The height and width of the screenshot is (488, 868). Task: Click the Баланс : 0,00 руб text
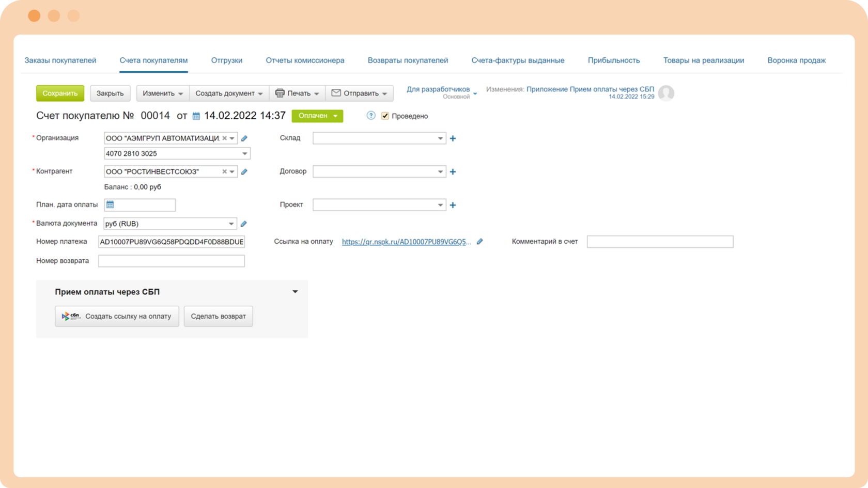pyautogui.click(x=133, y=187)
